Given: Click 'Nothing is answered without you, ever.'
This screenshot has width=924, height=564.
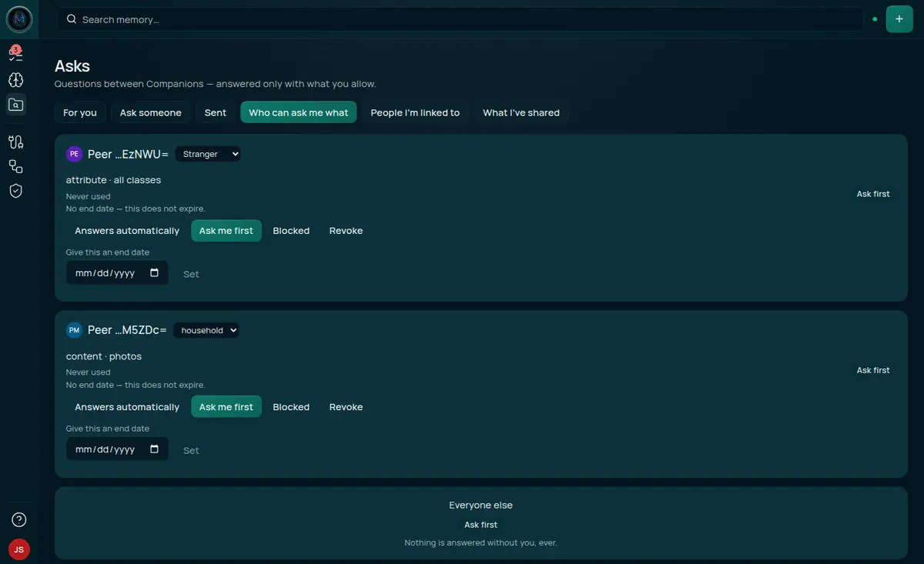Looking at the screenshot, I should click(x=481, y=543).
